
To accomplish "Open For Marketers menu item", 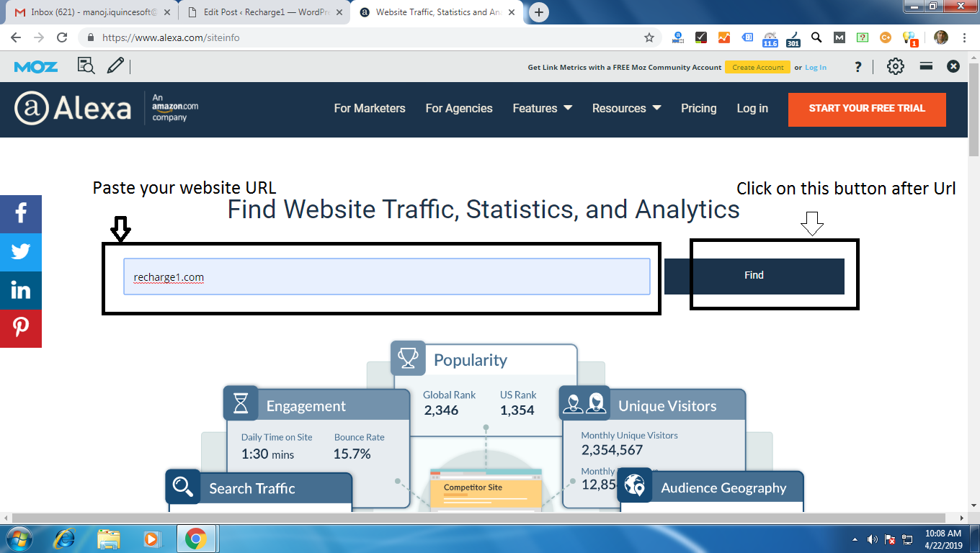I will (370, 108).
